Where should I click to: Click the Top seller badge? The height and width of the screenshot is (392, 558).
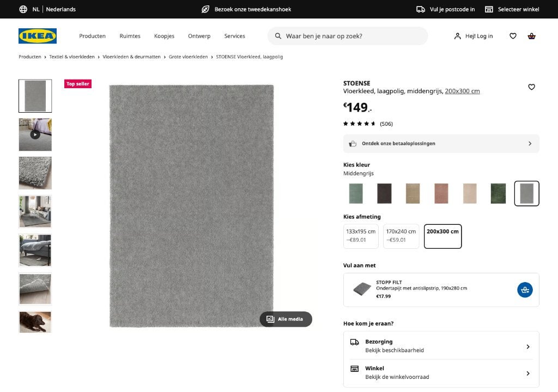point(78,84)
